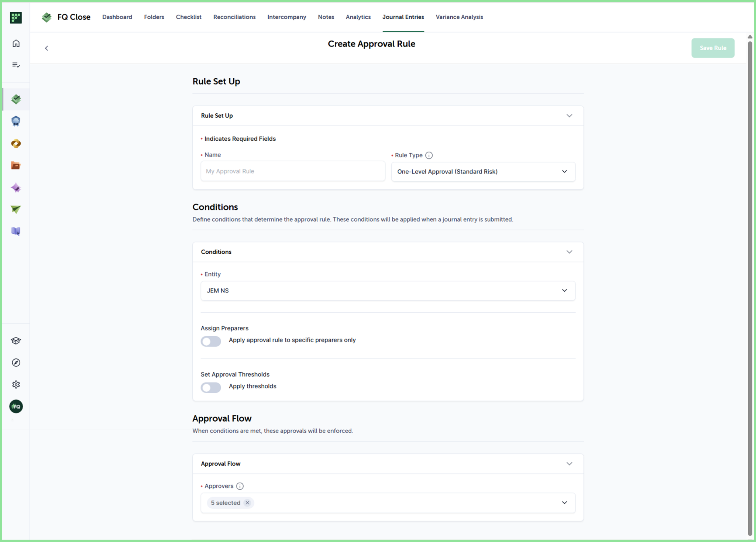756x542 pixels.
Task: Open the settings gear in the sidebar
Action: [x=16, y=384]
